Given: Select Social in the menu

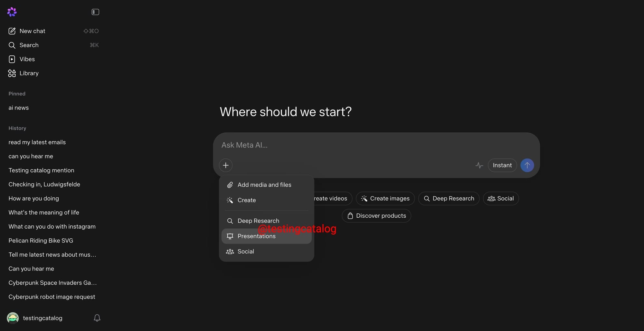Looking at the screenshot, I should (267, 251).
